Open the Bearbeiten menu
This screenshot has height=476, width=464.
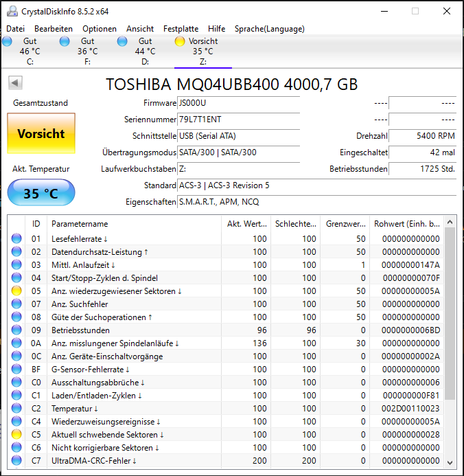tap(54, 29)
